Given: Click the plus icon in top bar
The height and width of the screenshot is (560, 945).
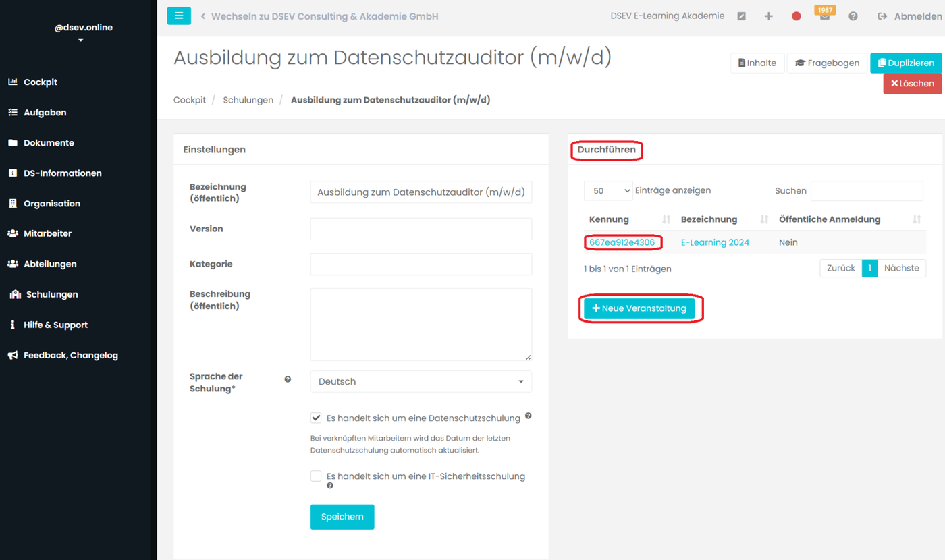Looking at the screenshot, I should [x=768, y=16].
